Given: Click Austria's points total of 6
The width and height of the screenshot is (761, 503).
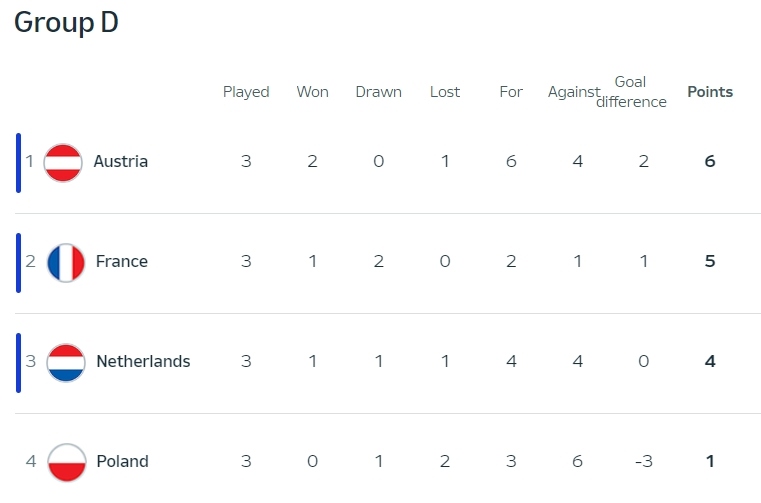Looking at the screenshot, I should point(710,161).
